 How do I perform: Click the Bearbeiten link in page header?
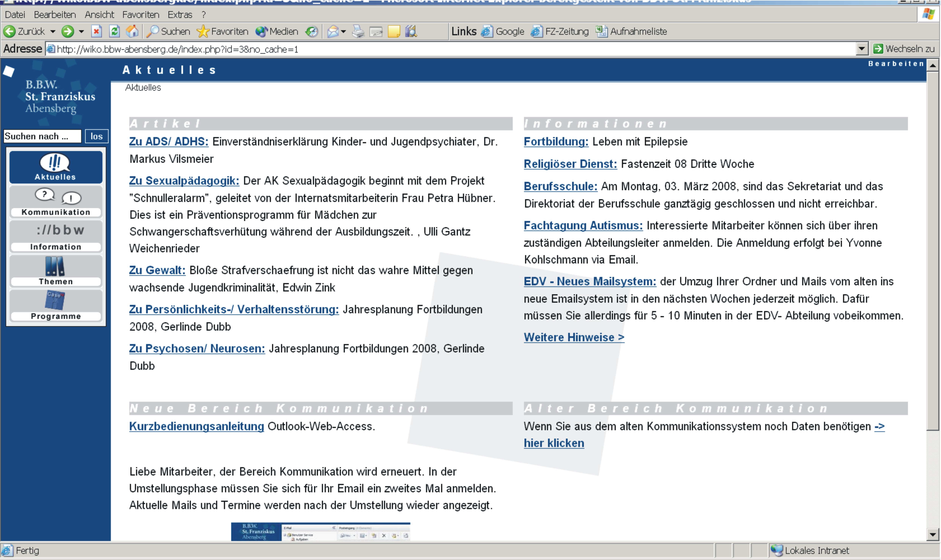pyautogui.click(x=896, y=63)
